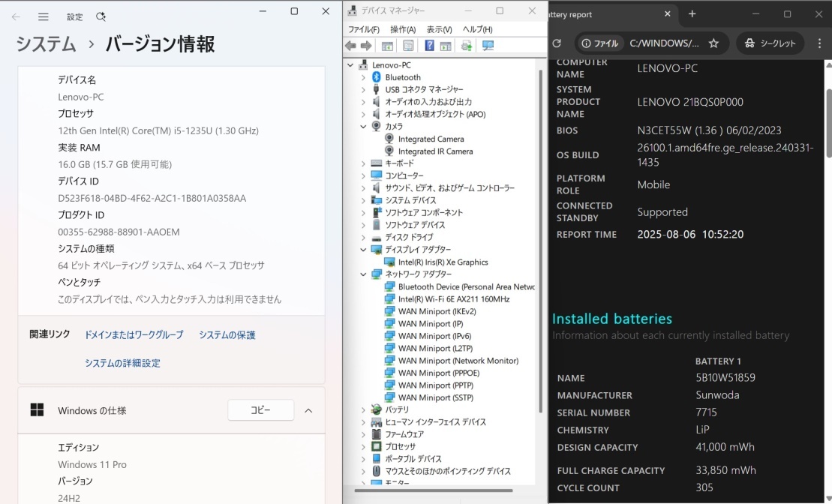
Task: Click the Device Manager horizontal scrollbar
Action: coord(434,490)
